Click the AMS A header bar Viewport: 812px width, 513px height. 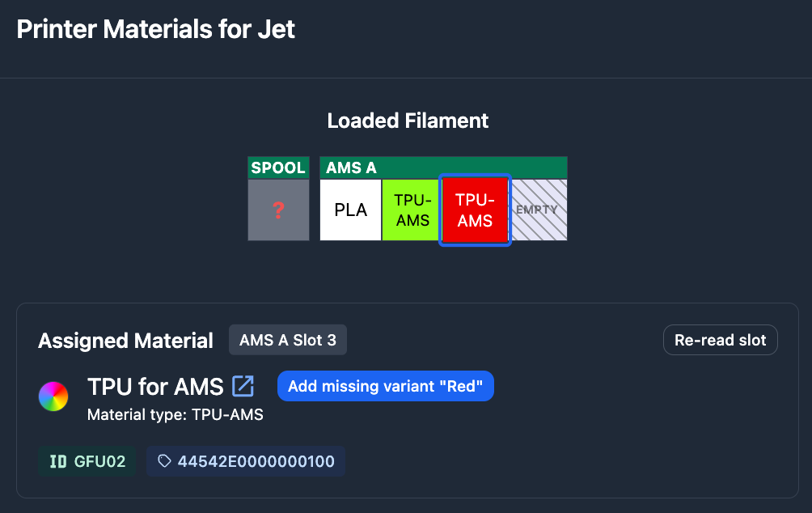[443, 168]
